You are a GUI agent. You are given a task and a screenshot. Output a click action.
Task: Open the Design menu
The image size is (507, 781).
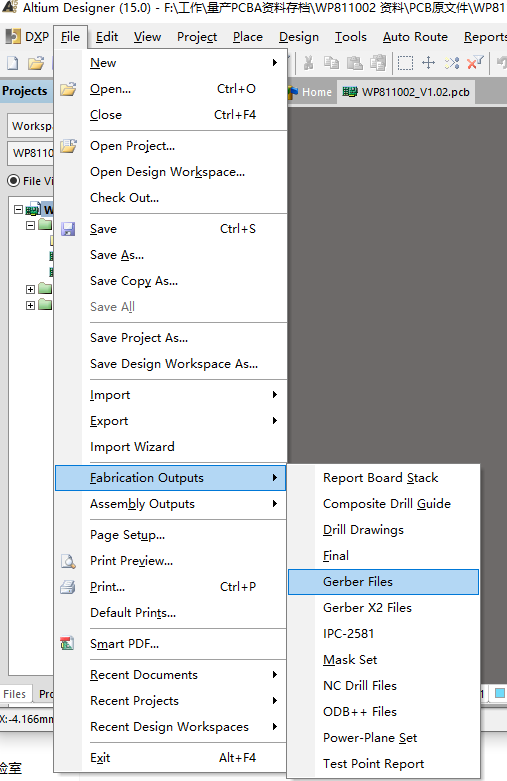point(299,37)
